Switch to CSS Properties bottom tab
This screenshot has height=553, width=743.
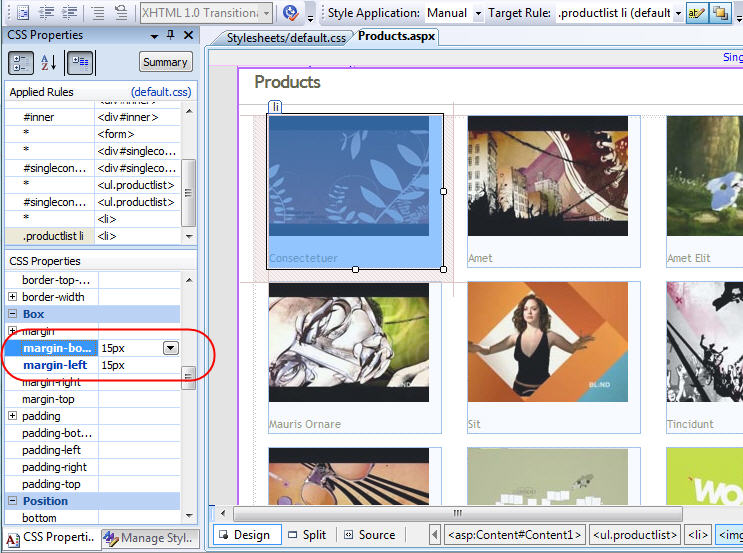click(x=51, y=538)
